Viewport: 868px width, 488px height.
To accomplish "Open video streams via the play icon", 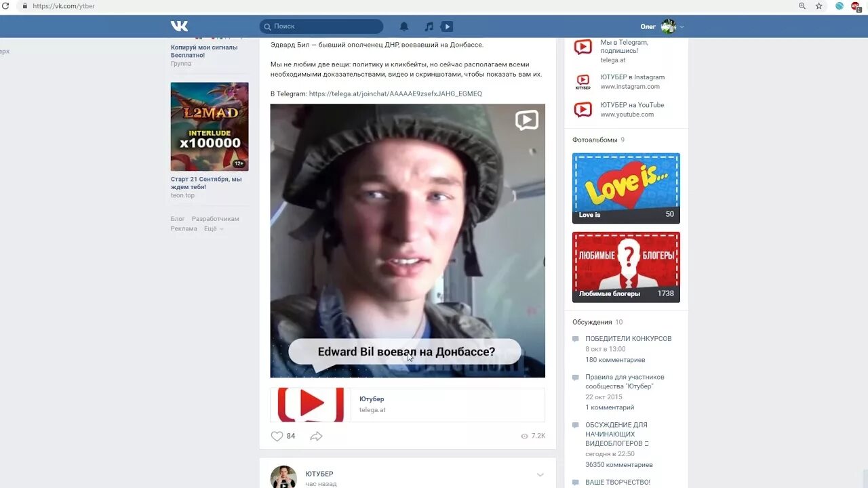I will coord(447,26).
